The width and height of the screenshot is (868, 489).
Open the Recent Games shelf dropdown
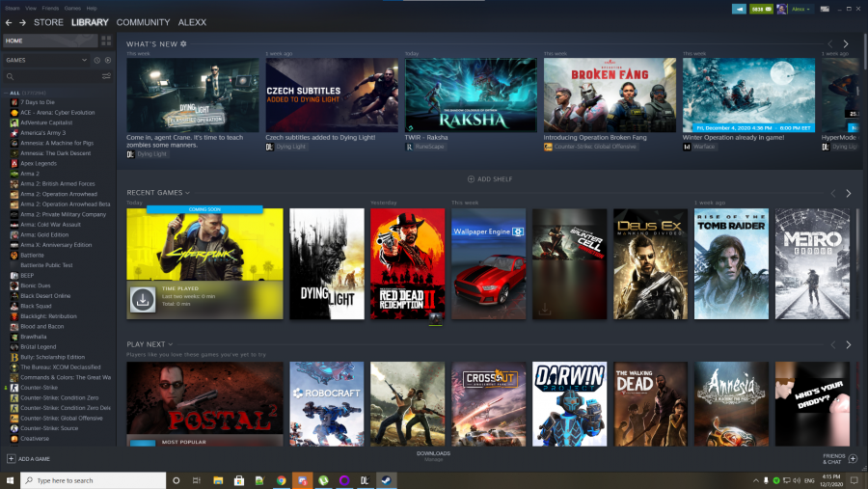[x=187, y=193]
